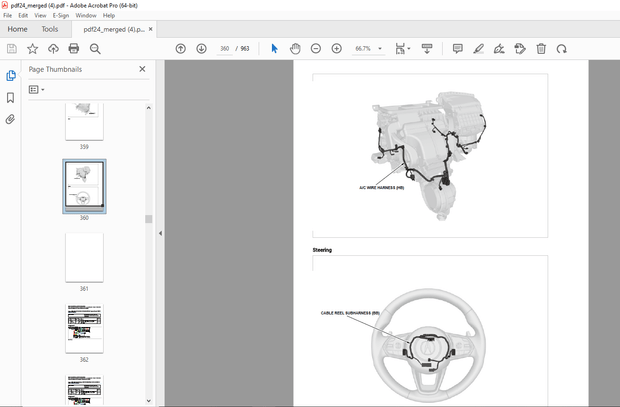Activate the Hand pan tool
Viewport: 620px width, 407px height.
click(x=295, y=49)
